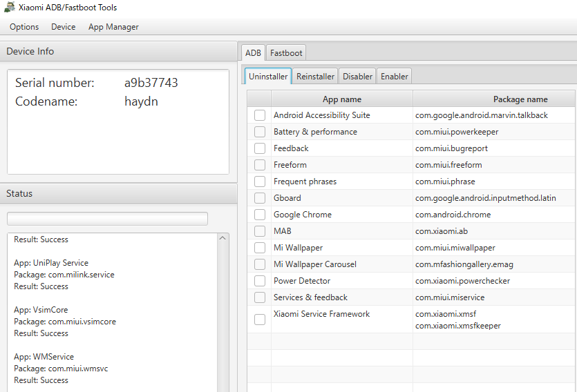577x392 pixels.
Task: Click codename value haydn
Action: tap(141, 101)
